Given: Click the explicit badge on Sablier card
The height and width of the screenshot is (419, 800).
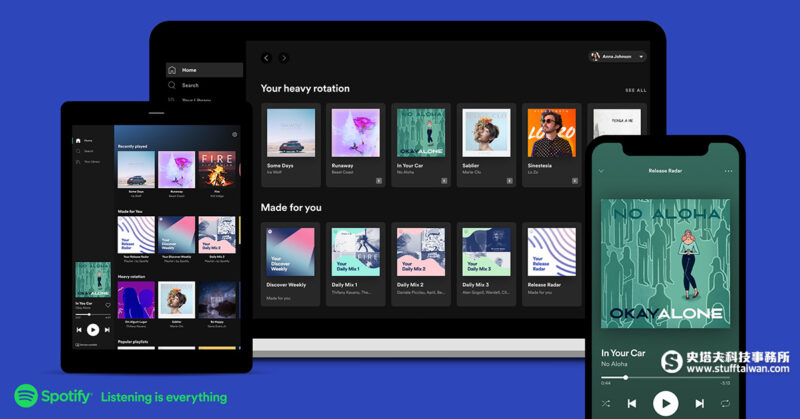Looking at the screenshot, I should pos(509,181).
